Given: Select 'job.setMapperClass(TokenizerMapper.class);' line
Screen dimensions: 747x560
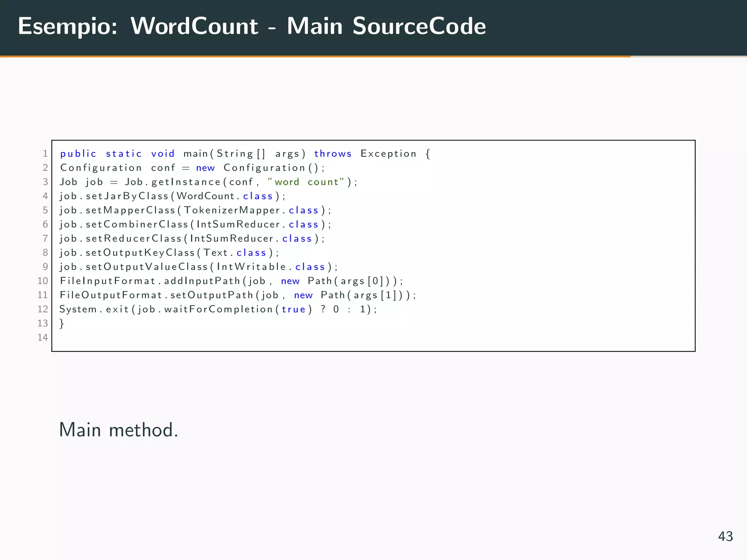Looking at the screenshot, I should (x=196, y=210).
